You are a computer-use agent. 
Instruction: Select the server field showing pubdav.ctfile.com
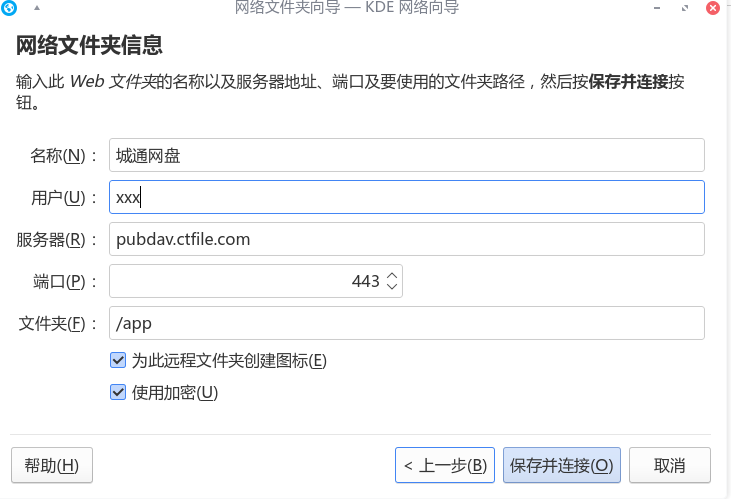point(407,239)
